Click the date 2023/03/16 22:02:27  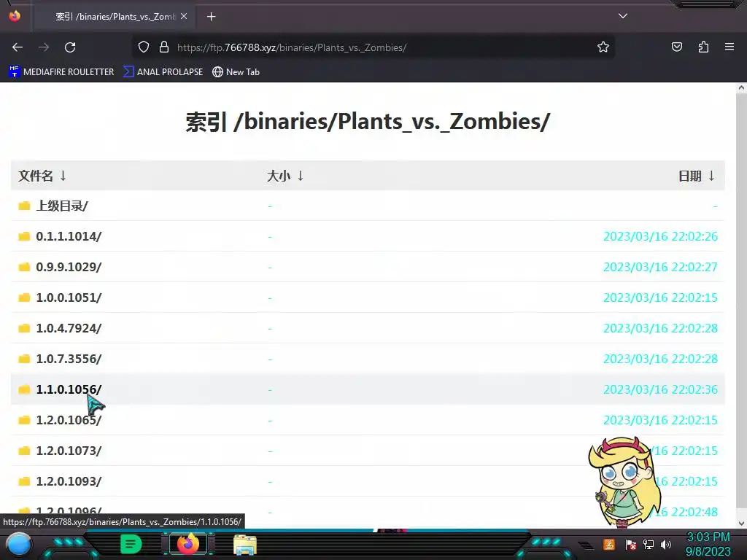tap(660, 267)
